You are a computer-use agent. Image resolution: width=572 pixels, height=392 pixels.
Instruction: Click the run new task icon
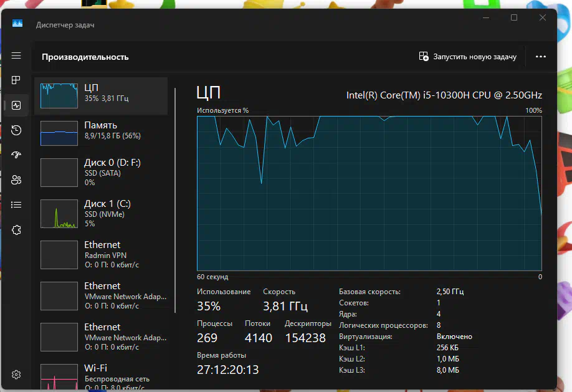coord(424,57)
